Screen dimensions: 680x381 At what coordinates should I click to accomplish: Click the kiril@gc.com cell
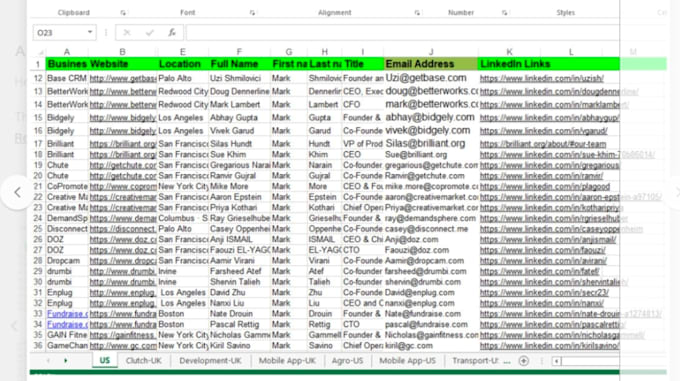[431, 346]
